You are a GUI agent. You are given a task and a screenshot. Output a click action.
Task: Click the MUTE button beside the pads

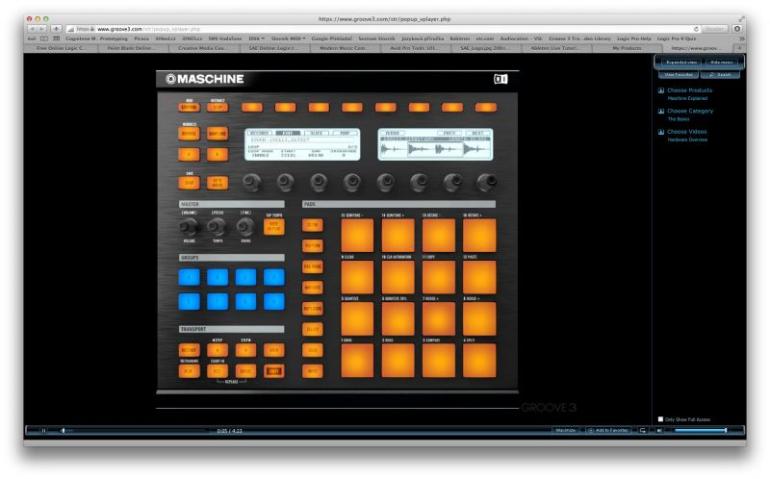tap(313, 370)
